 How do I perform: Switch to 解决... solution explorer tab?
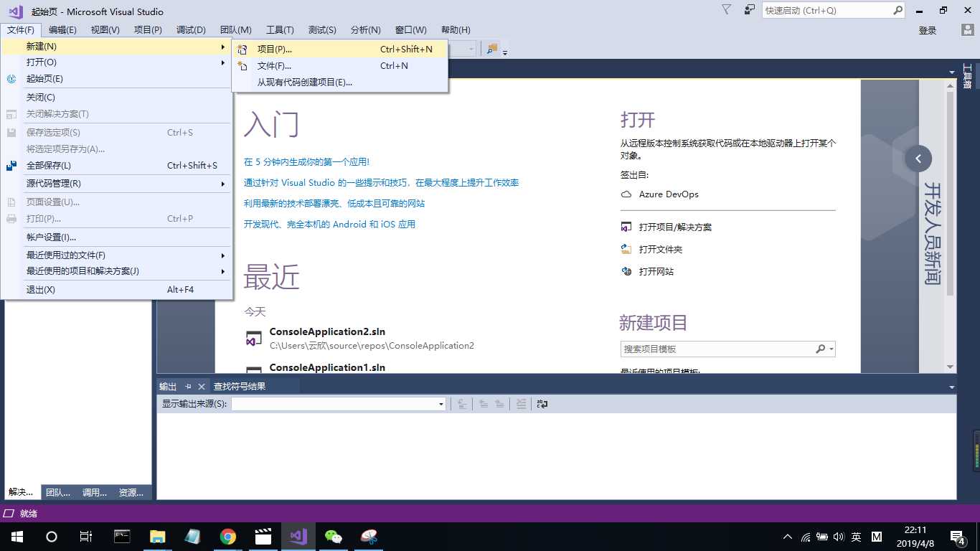[x=21, y=492]
